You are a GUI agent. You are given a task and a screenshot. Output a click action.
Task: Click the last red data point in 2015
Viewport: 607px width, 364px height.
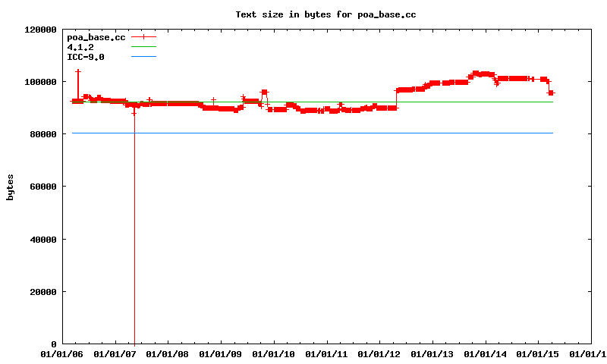552,93
